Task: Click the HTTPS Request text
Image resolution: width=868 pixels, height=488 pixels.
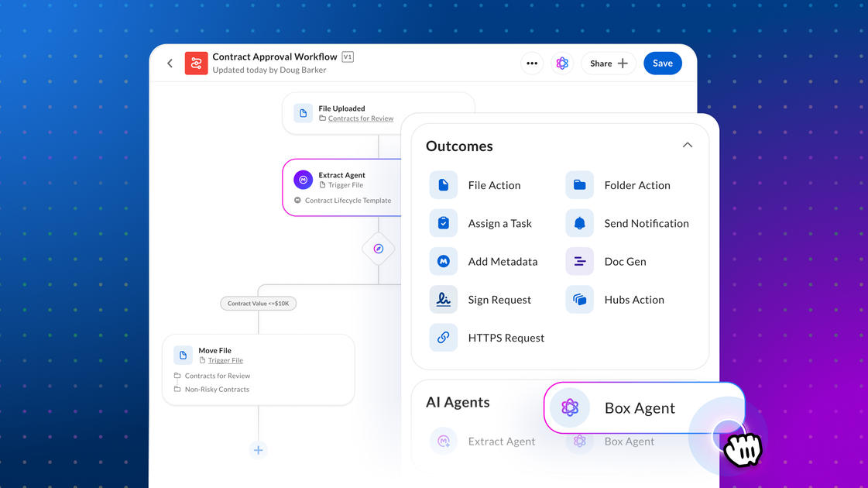Action: click(506, 338)
